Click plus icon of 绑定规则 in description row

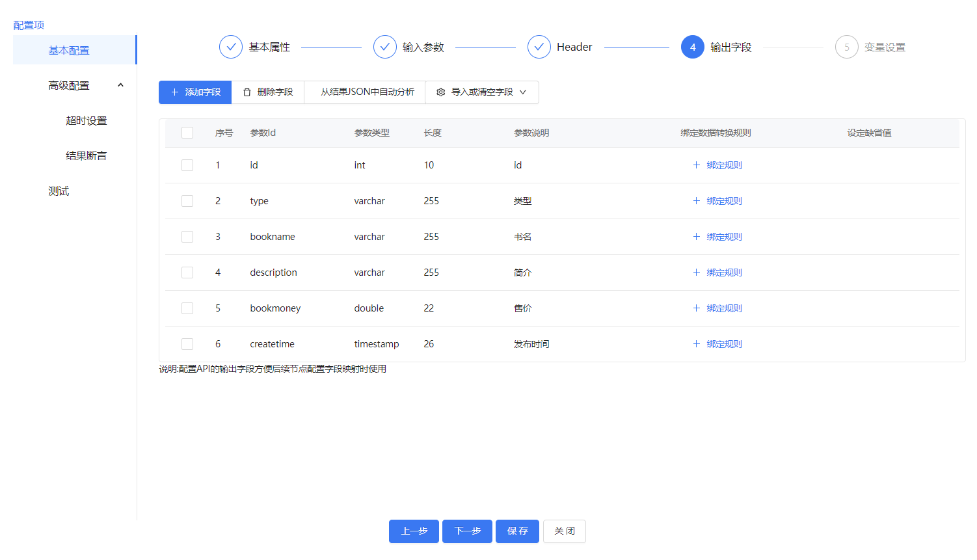coord(697,273)
